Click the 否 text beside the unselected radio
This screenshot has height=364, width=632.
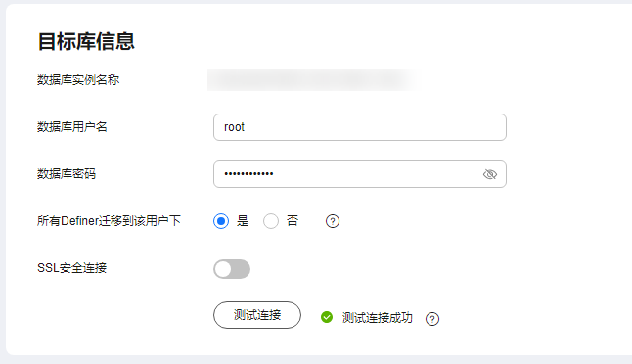point(293,220)
